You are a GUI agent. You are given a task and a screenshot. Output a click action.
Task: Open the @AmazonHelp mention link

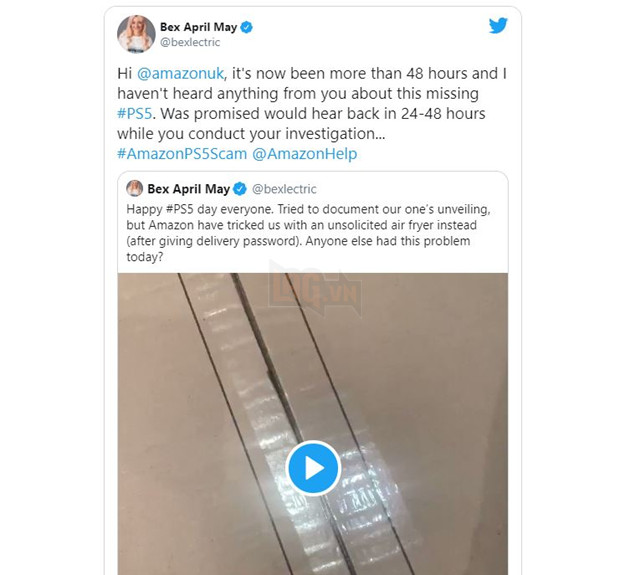[x=305, y=154]
